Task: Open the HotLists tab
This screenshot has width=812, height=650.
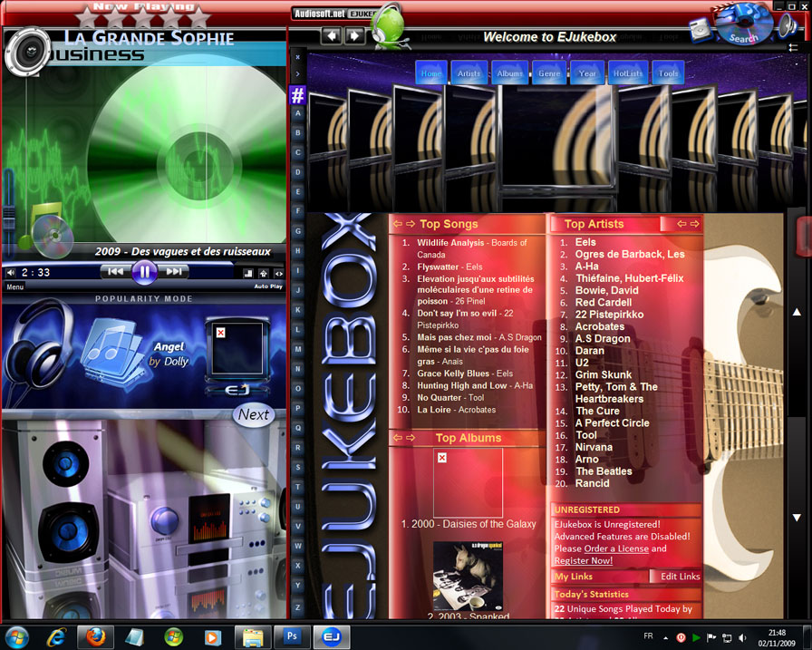Action: click(x=628, y=73)
